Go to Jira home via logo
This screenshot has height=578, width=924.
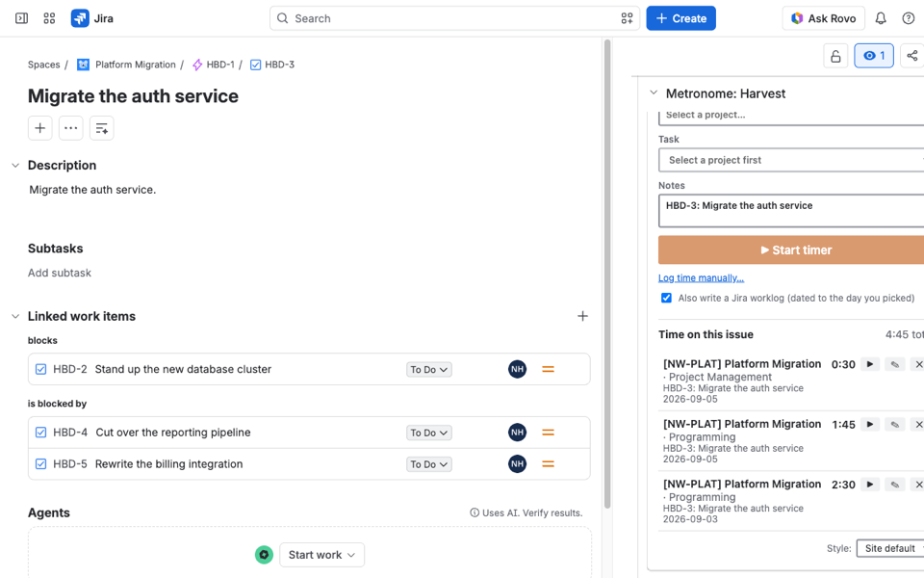pos(92,18)
